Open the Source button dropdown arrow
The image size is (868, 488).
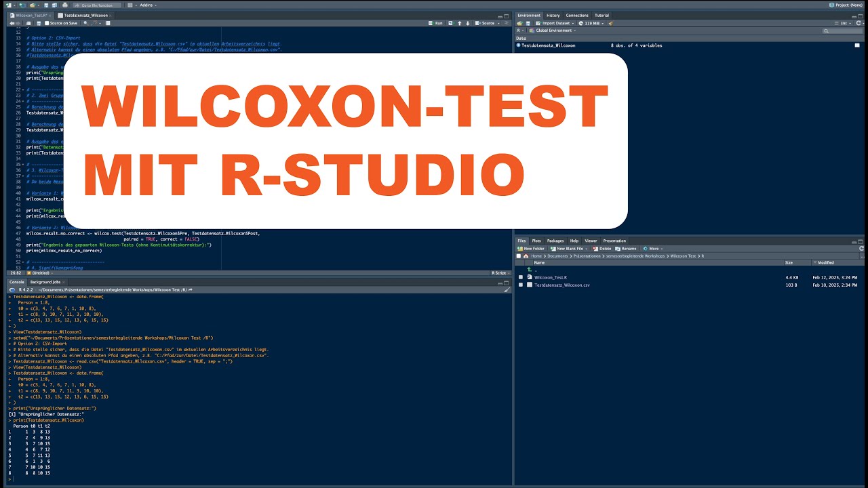498,23
